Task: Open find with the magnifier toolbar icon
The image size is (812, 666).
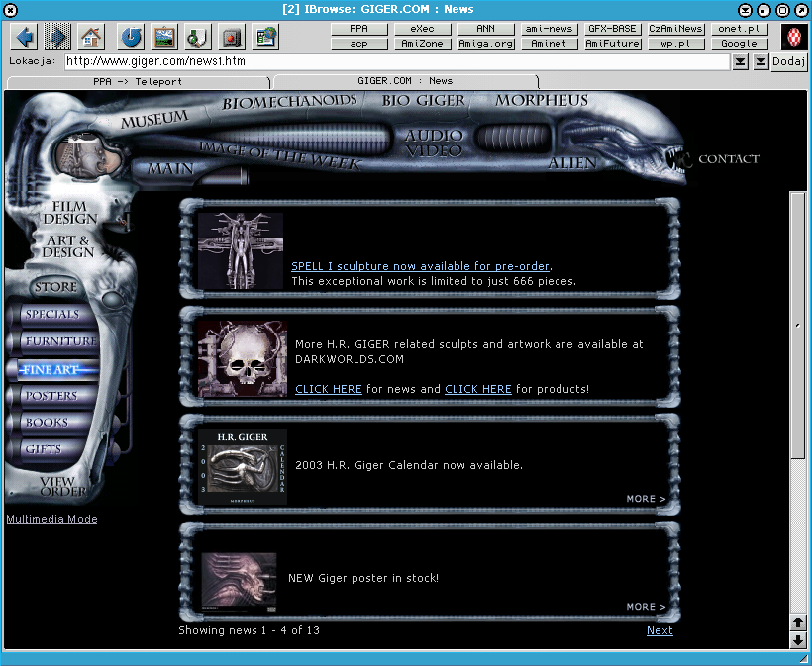Action: (198, 37)
